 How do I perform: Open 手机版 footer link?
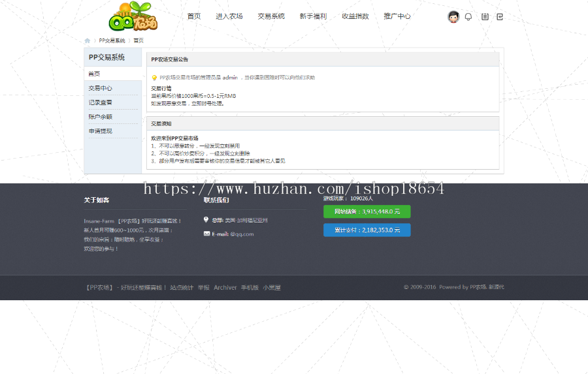(250, 287)
